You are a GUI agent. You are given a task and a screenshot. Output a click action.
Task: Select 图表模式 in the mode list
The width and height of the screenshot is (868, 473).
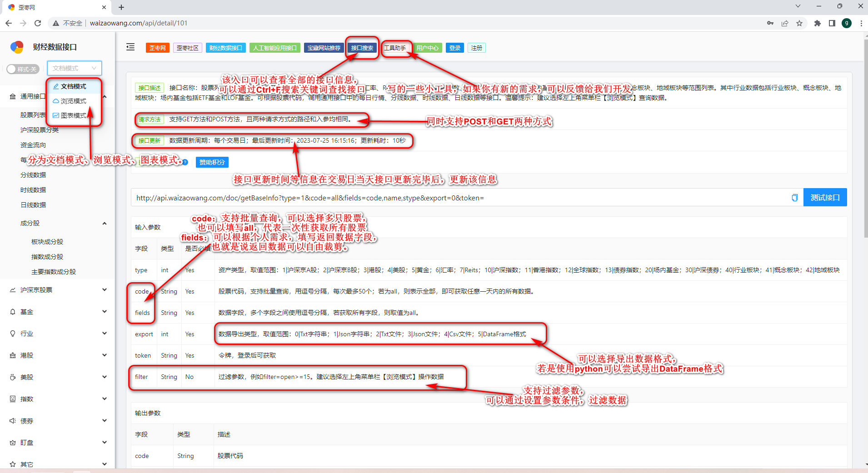click(x=74, y=115)
